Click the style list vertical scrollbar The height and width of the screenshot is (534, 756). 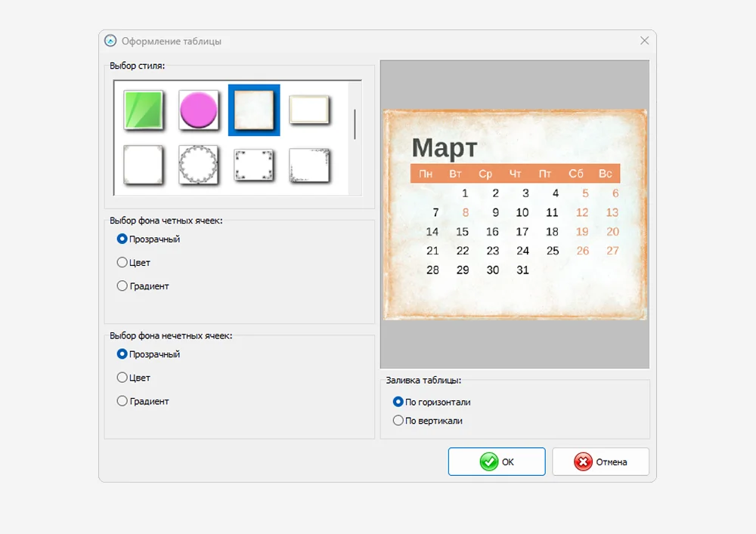point(355,125)
